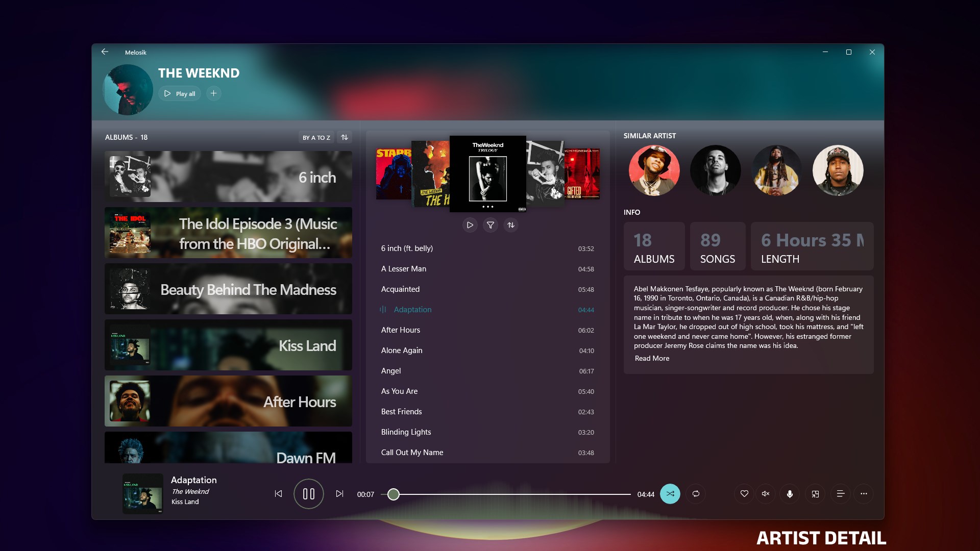The height and width of the screenshot is (551, 980).
Task: Open Drake's profile under Similar Artist
Action: [x=715, y=170]
